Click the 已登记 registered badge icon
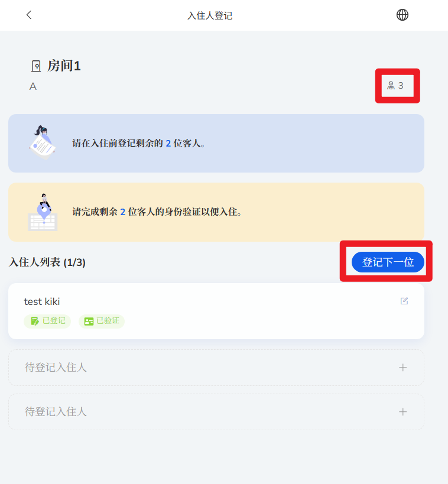 click(35, 321)
